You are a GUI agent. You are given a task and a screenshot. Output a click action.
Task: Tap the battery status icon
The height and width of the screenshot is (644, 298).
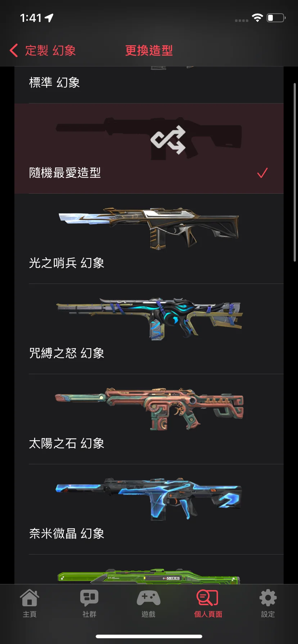click(x=276, y=18)
